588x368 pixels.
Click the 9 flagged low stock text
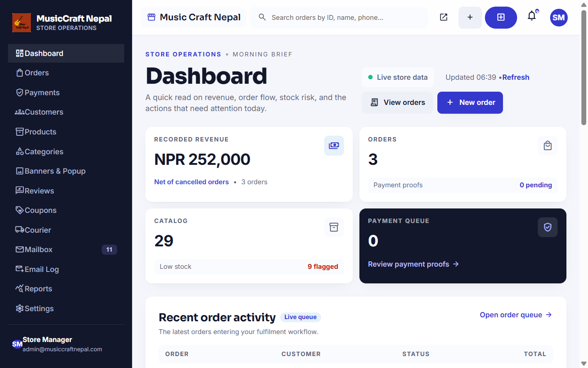tap(323, 267)
